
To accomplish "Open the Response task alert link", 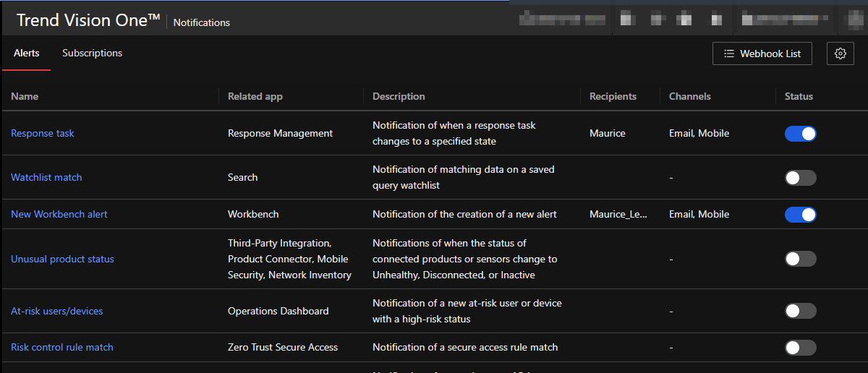I will point(43,134).
